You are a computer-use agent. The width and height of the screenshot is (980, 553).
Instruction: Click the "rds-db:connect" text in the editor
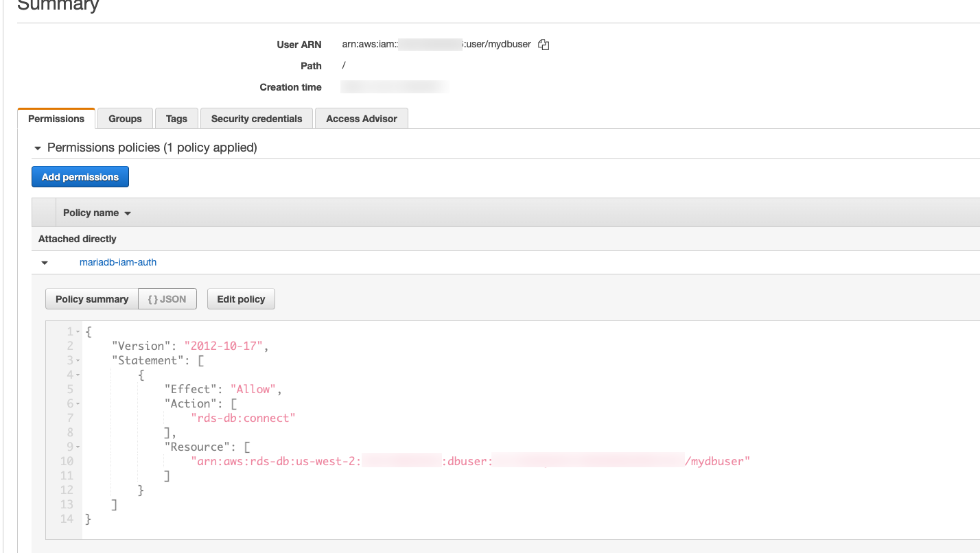point(244,418)
